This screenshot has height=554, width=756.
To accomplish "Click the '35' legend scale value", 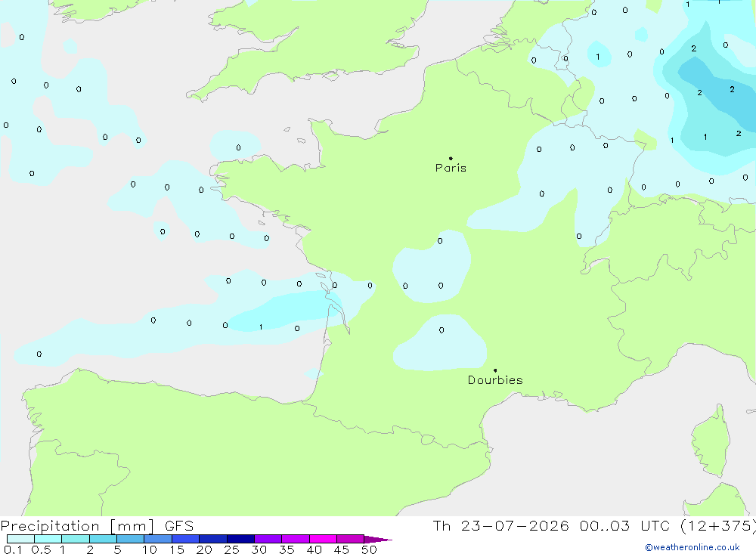I will (287, 549).
